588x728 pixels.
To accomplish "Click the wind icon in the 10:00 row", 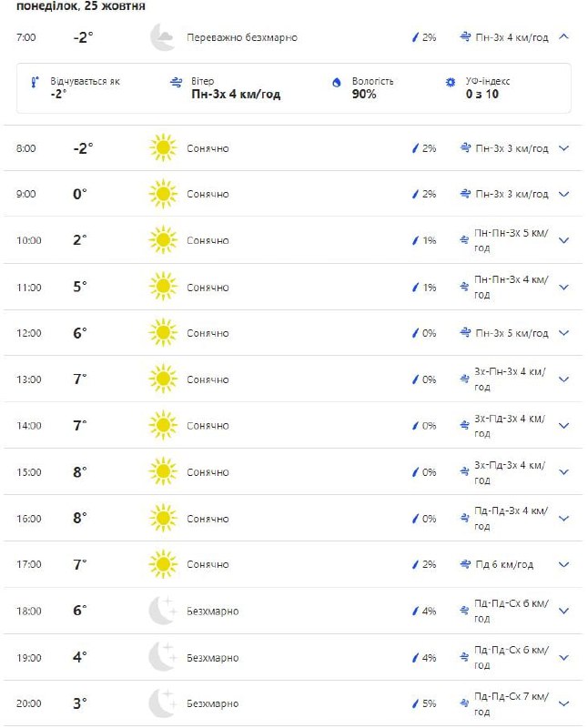I will (x=465, y=240).
